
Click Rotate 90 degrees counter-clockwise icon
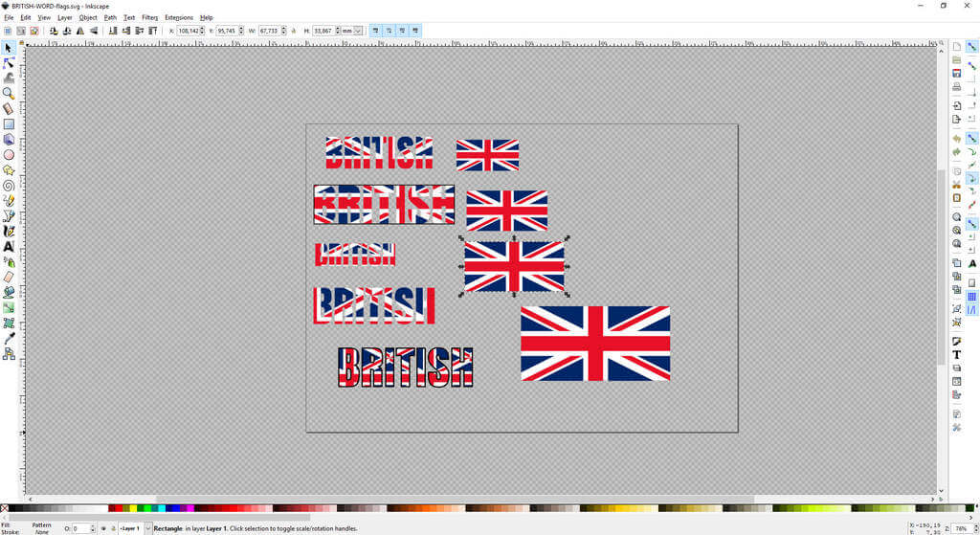[54, 31]
